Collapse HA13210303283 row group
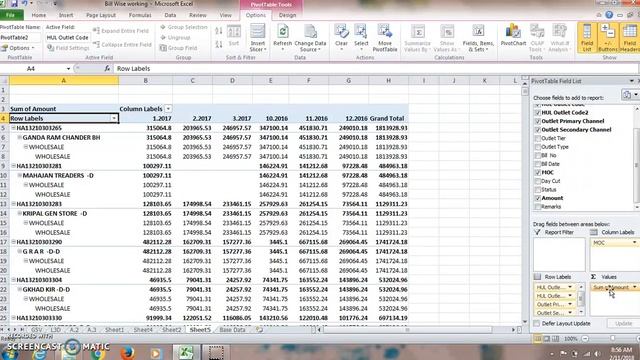 (13, 204)
